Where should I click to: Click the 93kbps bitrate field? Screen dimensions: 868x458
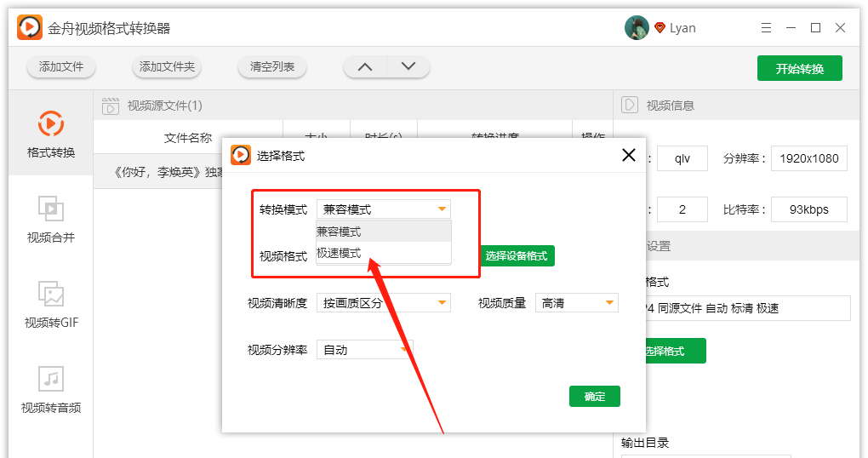click(x=809, y=209)
